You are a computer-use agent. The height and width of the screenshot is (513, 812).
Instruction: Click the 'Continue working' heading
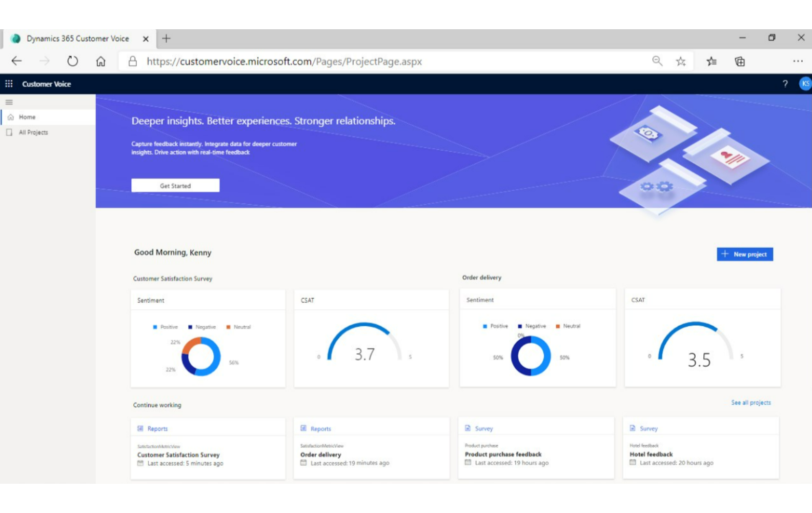click(157, 405)
